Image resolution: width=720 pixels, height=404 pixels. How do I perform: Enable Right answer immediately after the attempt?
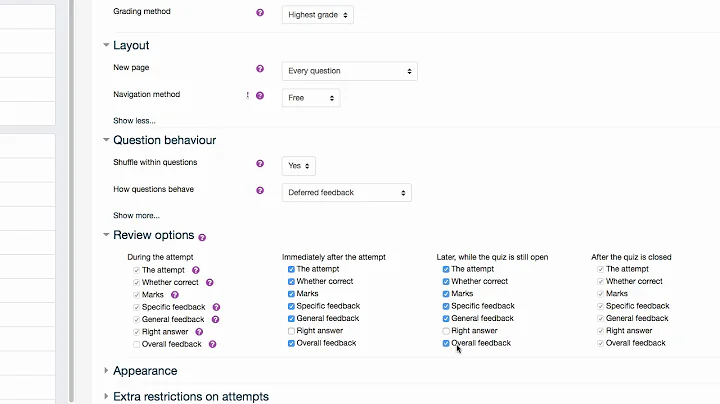pos(291,331)
